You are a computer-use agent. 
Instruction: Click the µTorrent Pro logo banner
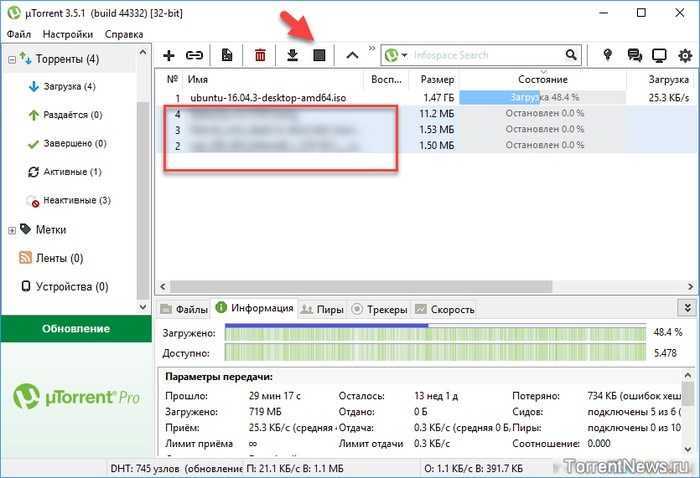76,397
